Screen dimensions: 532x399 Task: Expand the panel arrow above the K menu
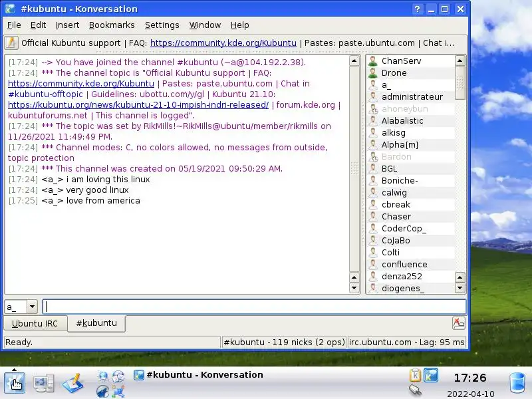point(14,370)
